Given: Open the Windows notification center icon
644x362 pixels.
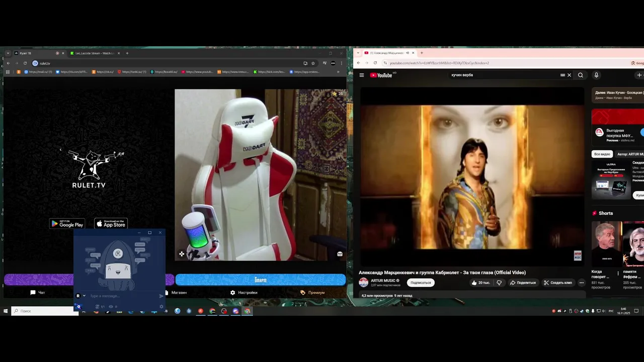Looking at the screenshot, I should [x=636, y=311].
